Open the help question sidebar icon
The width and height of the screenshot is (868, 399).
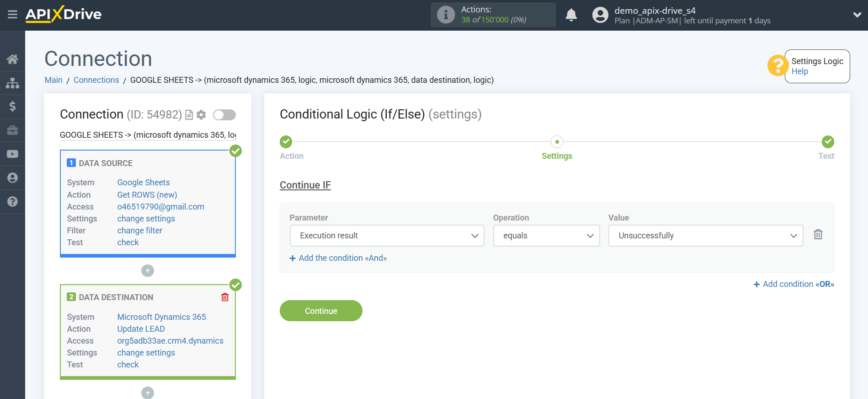point(12,202)
